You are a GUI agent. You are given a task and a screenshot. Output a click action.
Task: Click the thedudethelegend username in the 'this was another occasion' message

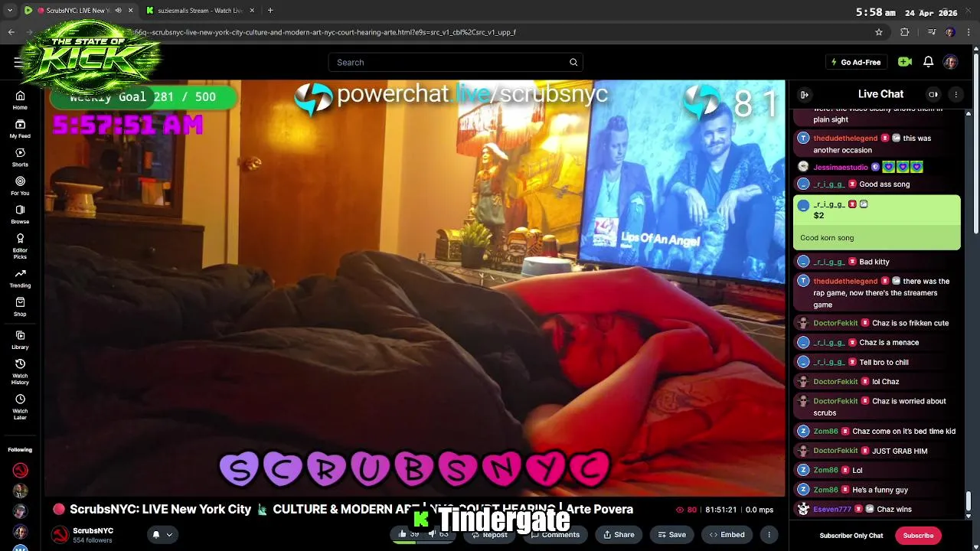tap(845, 139)
